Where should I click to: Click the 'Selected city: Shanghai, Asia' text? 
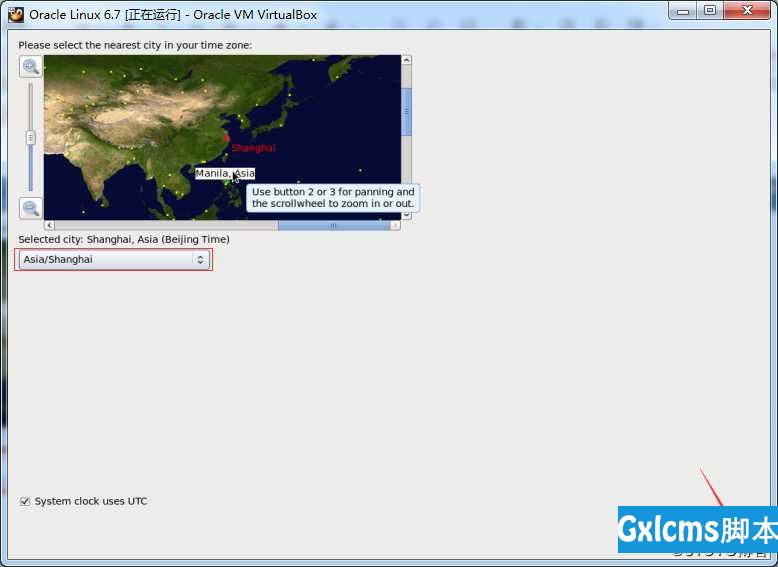tap(124, 239)
